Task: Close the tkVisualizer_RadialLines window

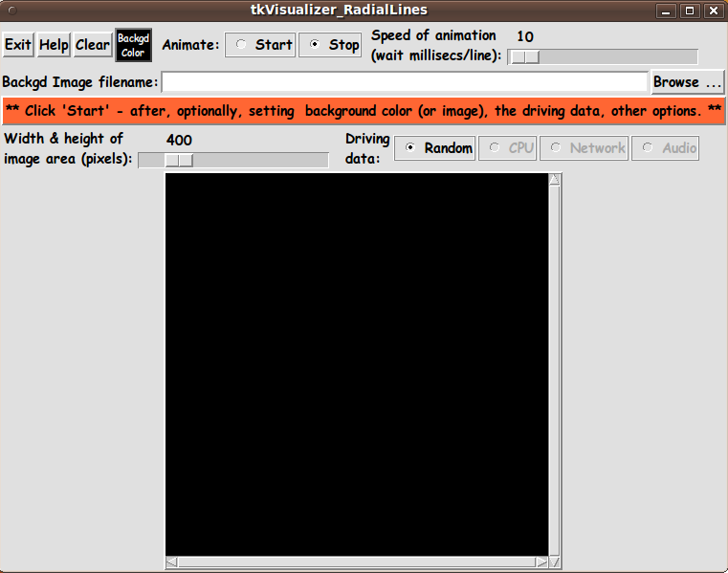Action: coord(714,11)
